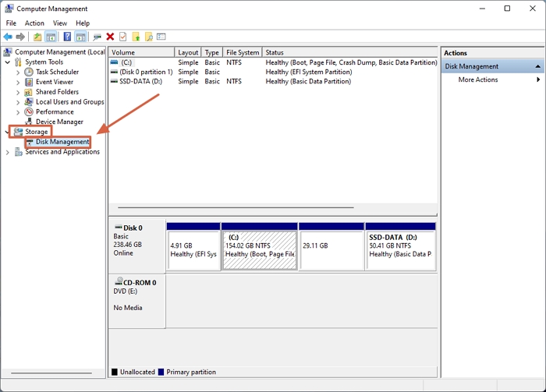Sort by the File System column header
This screenshot has height=392, width=546.
pyautogui.click(x=243, y=52)
